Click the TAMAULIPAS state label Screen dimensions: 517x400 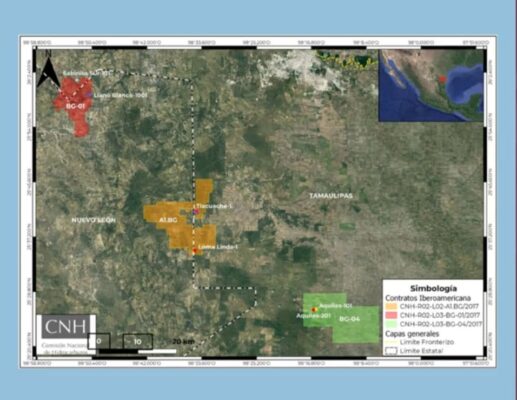[331, 196]
